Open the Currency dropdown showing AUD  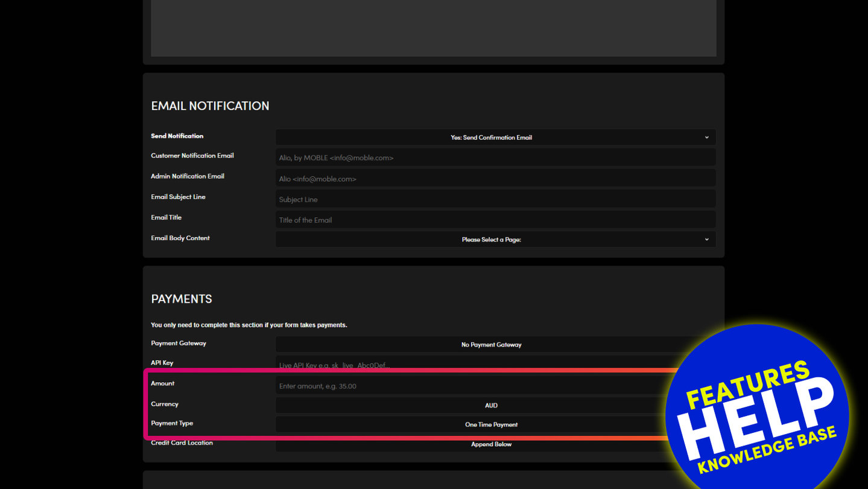tap(470, 406)
